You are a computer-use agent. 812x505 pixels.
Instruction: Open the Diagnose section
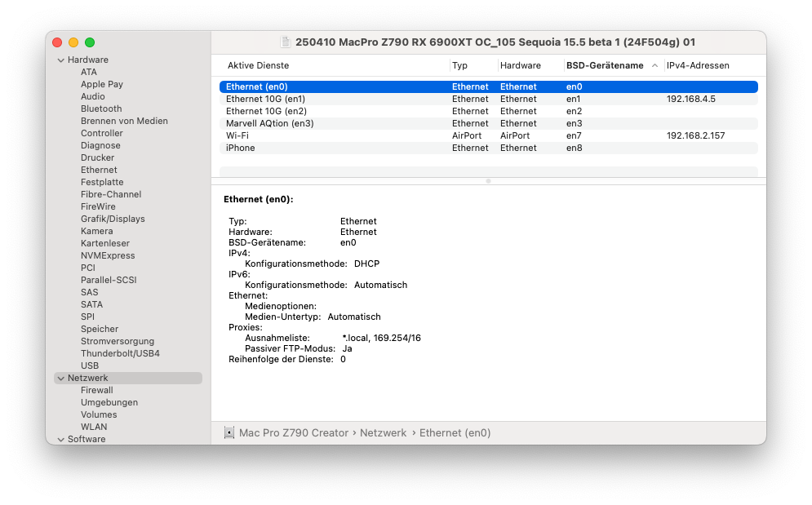point(100,145)
